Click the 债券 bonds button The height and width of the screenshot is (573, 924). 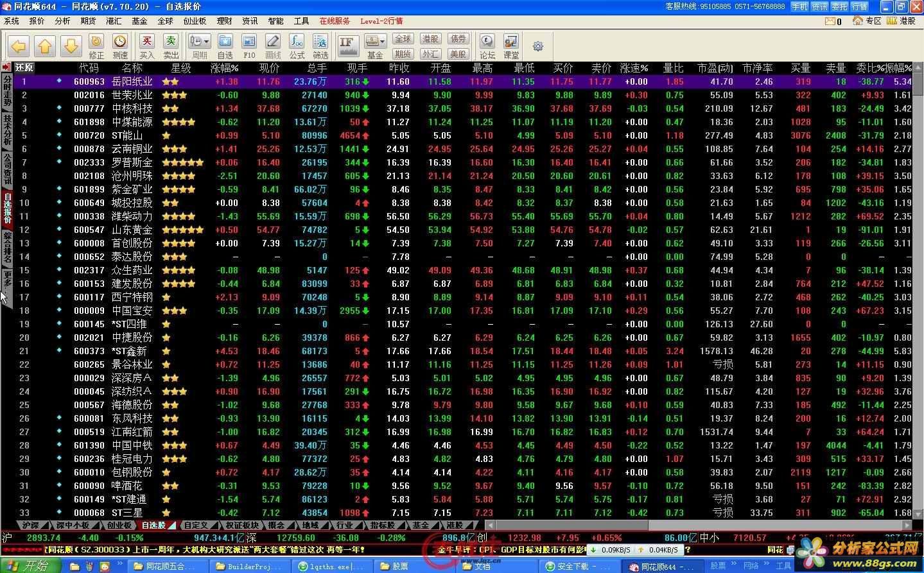pos(458,39)
